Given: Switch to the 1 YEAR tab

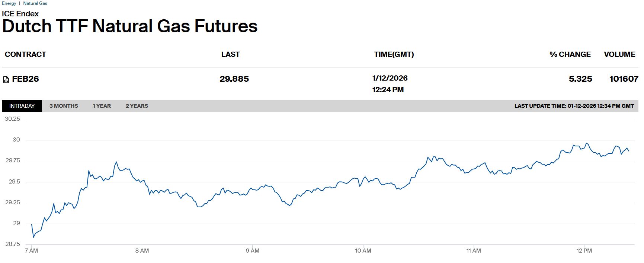Looking at the screenshot, I should coord(102,106).
